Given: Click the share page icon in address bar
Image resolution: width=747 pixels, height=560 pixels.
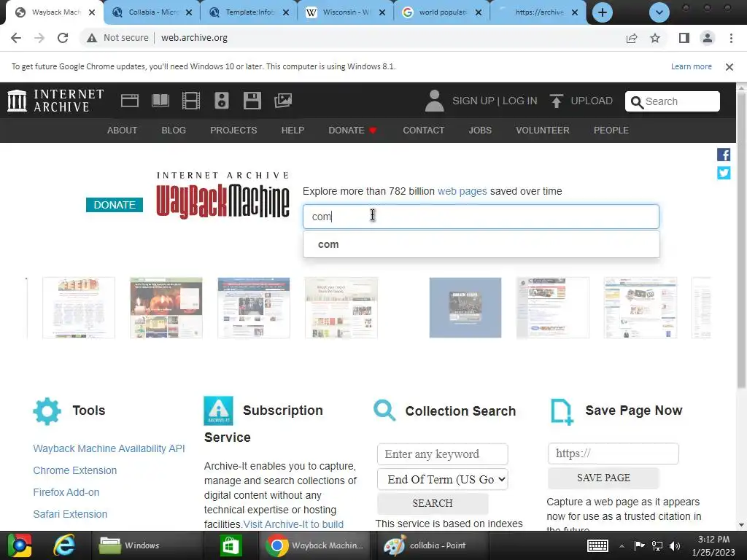Looking at the screenshot, I should pos(632,38).
